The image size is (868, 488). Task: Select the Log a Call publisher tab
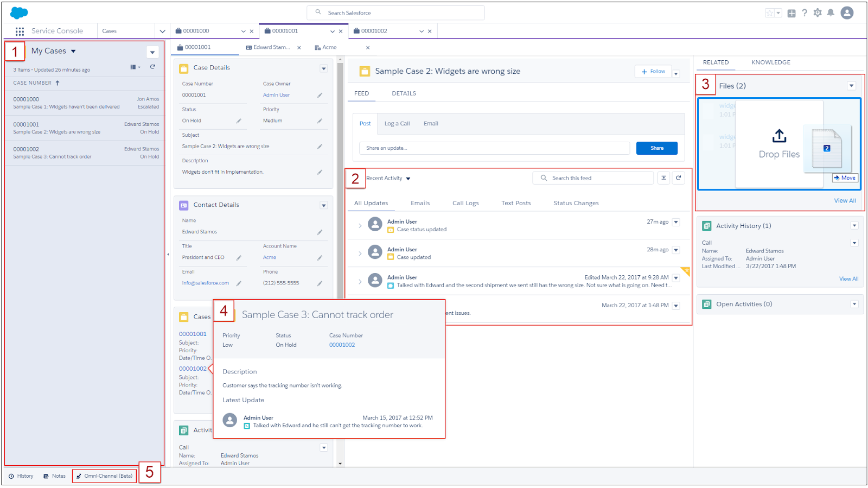(x=397, y=124)
